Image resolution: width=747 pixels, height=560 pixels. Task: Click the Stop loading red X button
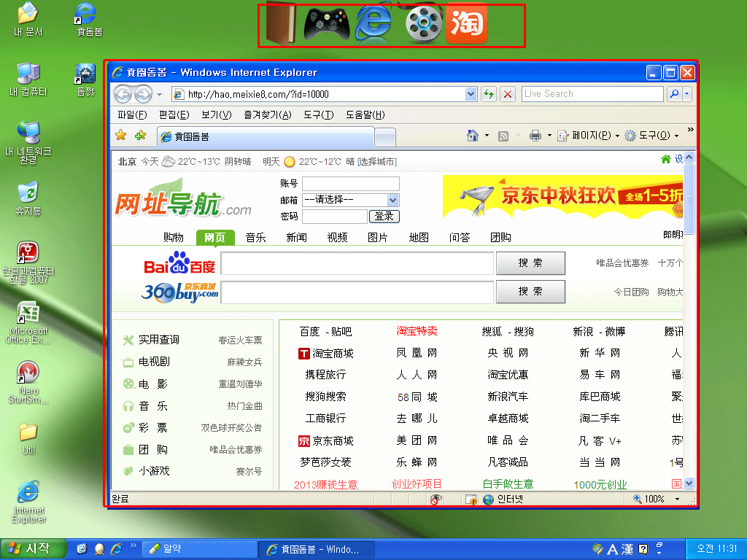(508, 94)
